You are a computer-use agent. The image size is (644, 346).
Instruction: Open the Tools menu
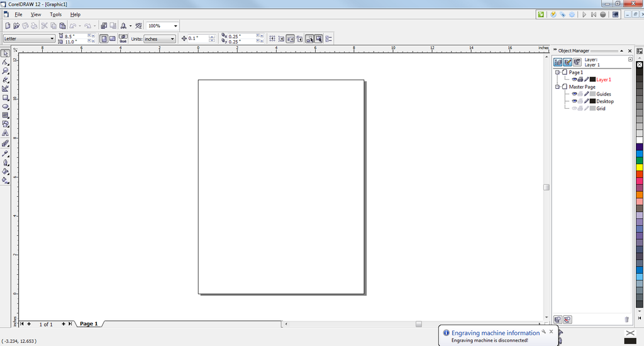(x=56, y=14)
